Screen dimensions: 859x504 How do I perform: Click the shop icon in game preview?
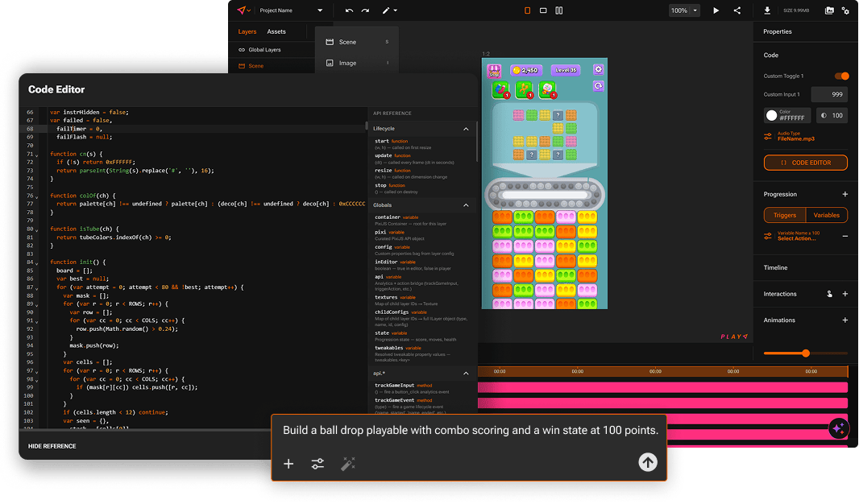[x=494, y=71]
